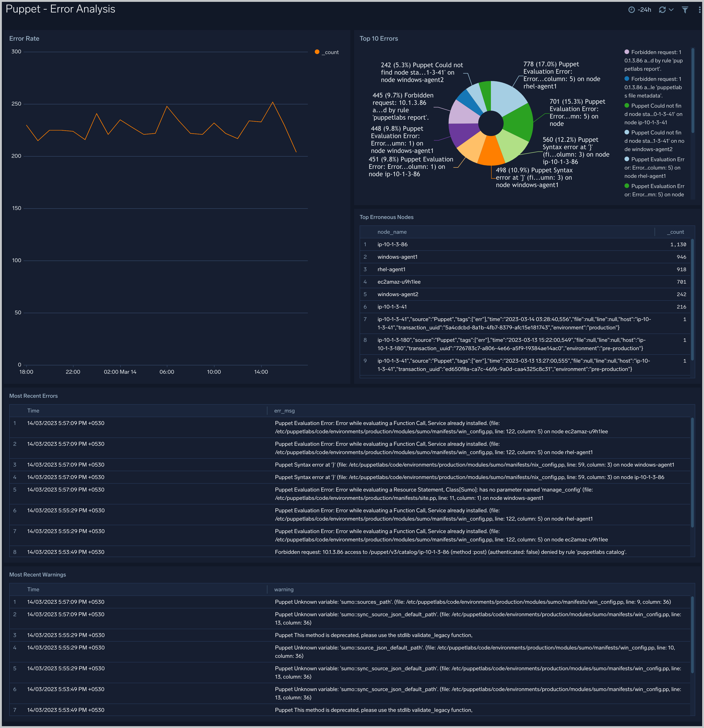Click warning row 3 deprecated method message
The width and height of the screenshot is (704, 728).
point(373,635)
